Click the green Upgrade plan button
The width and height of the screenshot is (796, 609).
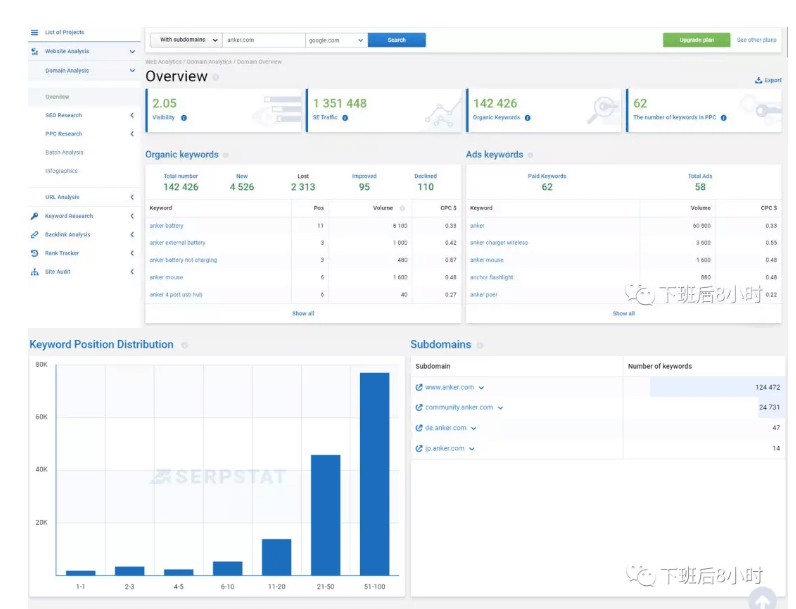[x=696, y=40]
